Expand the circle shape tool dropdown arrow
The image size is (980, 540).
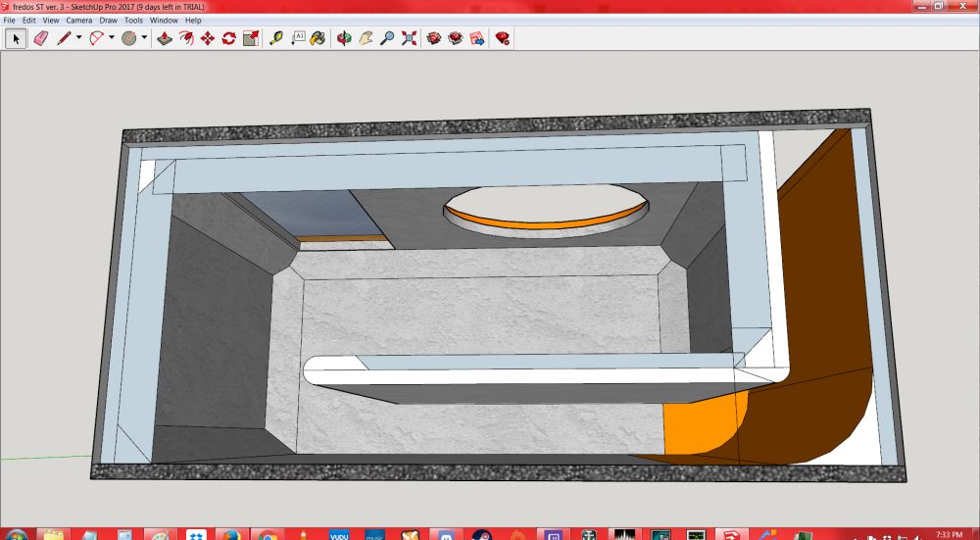pos(144,38)
